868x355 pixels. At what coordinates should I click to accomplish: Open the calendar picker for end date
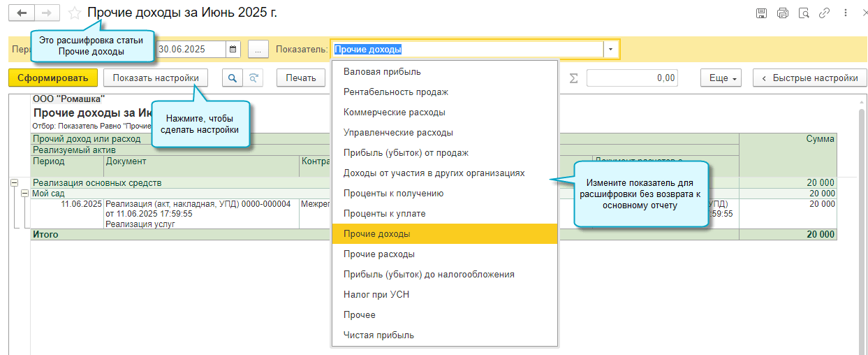(233, 49)
